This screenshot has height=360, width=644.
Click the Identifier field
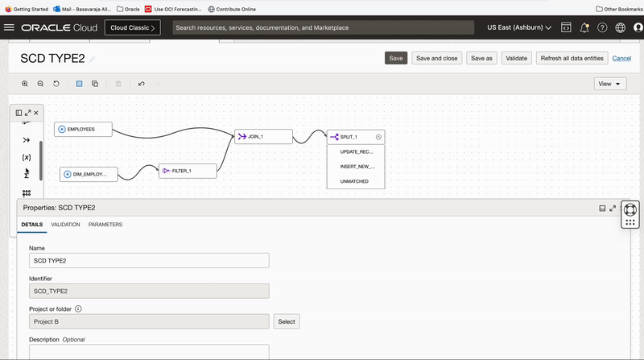pos(149,291)
